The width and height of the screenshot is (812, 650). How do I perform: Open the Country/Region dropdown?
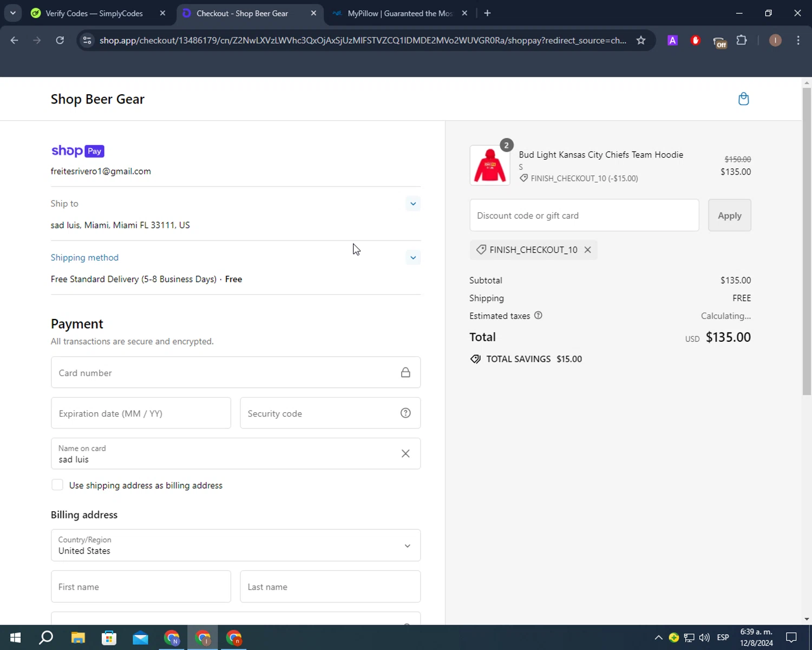[235, 545]
